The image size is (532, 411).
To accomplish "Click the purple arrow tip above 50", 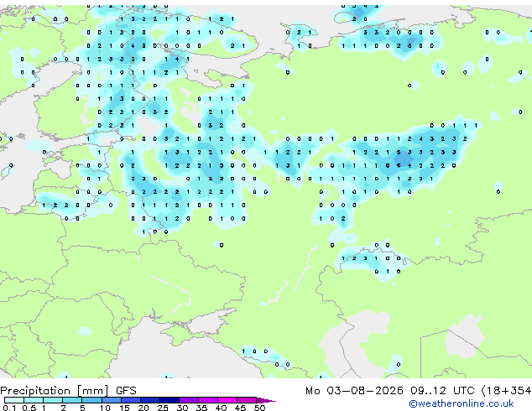I will click(x=266, y=401).
